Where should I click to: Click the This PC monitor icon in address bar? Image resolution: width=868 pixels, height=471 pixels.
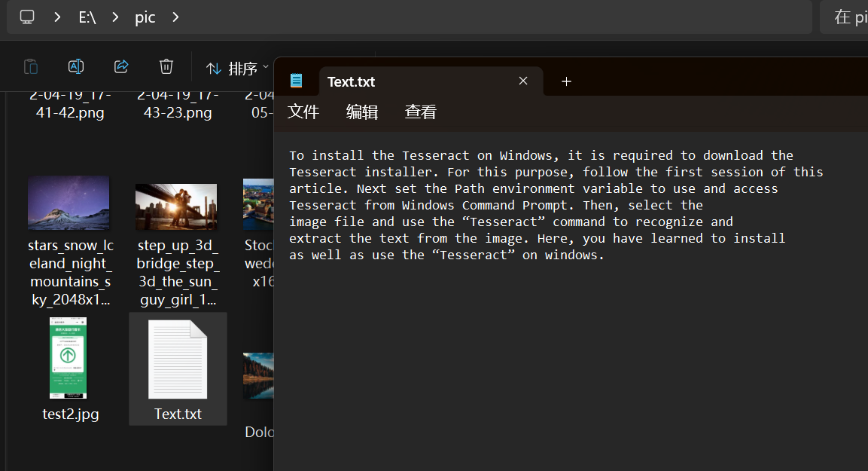click(x=27, y=17)
